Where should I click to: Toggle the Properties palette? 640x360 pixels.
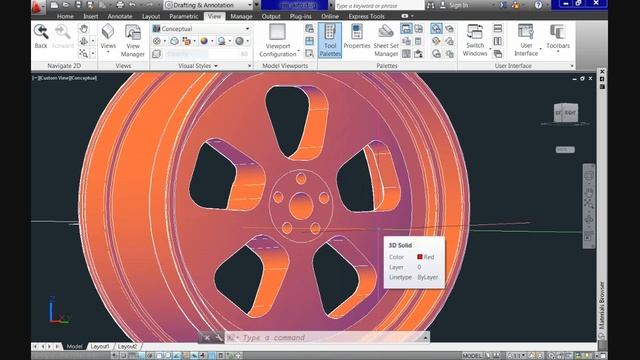click(x=357, y=37)
